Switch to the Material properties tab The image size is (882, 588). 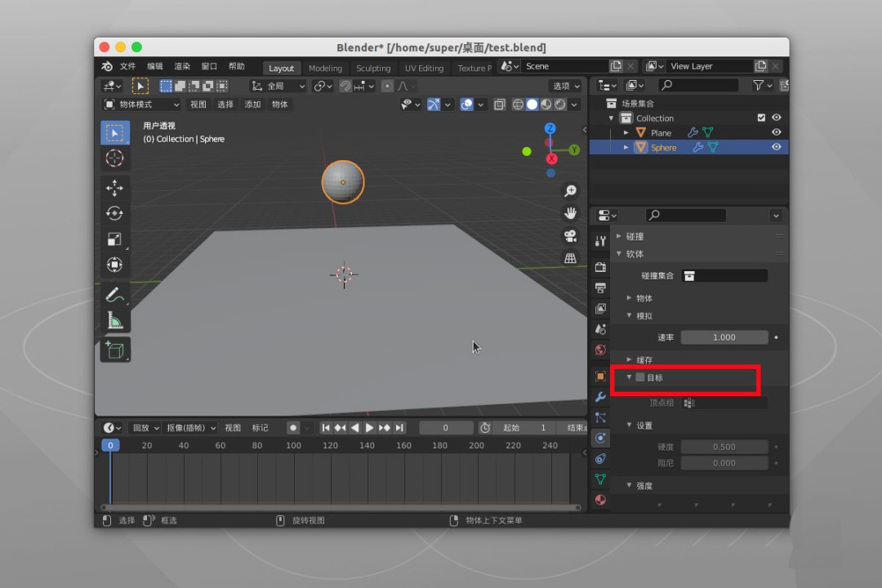click(601, 500)
